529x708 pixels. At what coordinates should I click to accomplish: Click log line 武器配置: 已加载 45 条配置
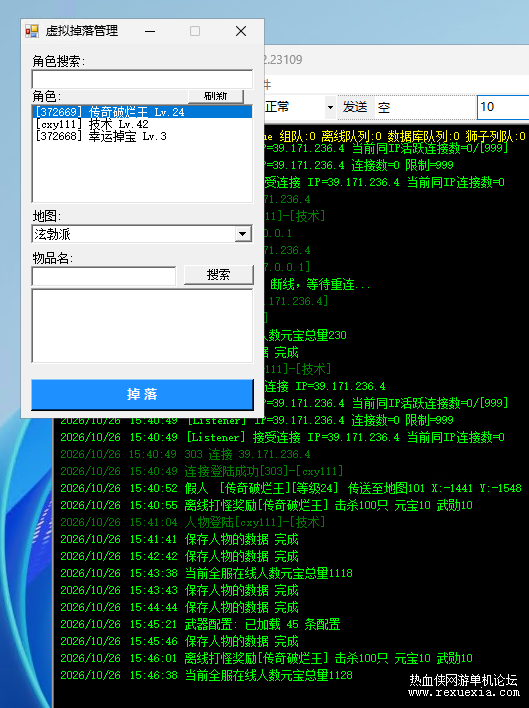[200, 624]
